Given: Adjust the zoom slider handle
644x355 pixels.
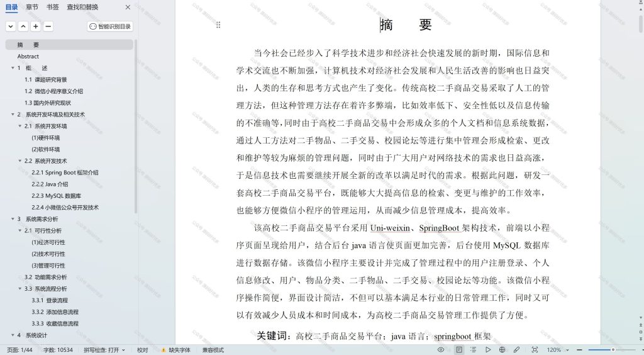Looking at the screenshot, I should pyautogui.click(x=613, y=350).
